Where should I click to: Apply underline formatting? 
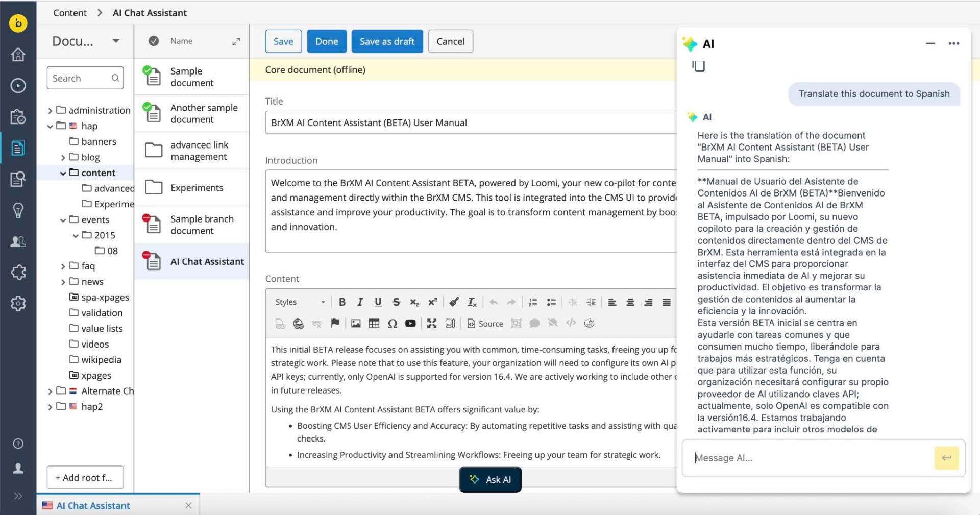(x=378, y=302)
